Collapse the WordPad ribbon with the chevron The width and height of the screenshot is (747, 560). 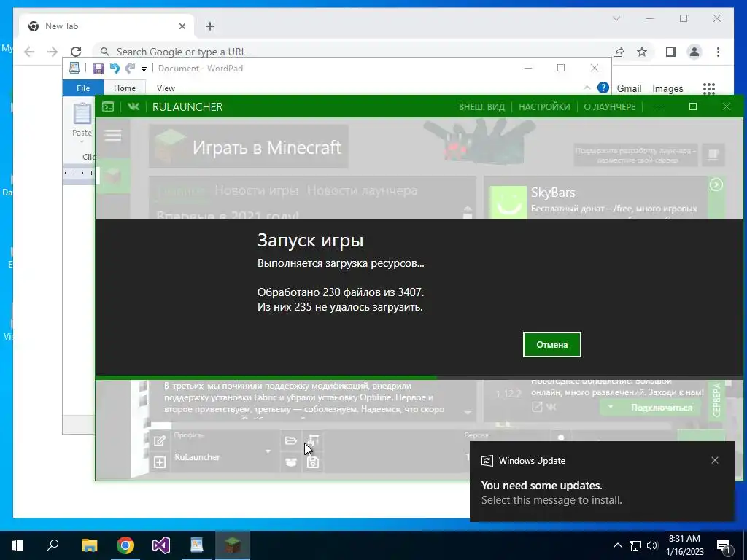coord(587,87)
